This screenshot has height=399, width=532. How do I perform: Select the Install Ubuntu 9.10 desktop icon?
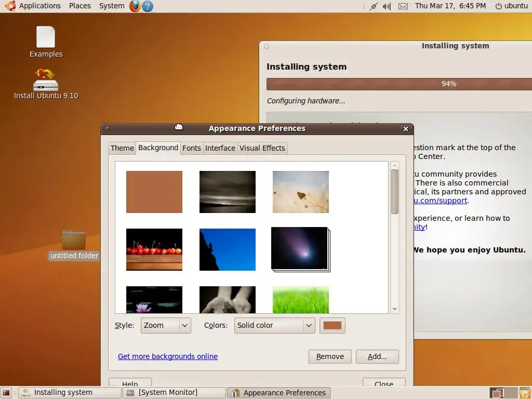[46, 84]
